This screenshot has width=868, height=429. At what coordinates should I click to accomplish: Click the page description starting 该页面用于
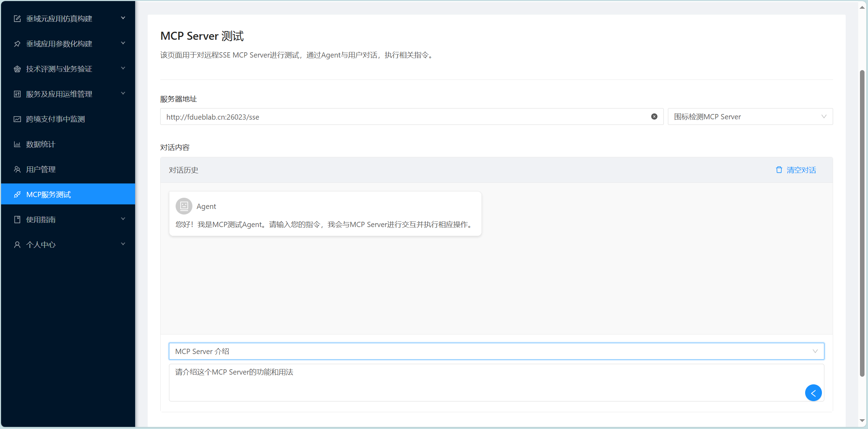(x=298, y=55)
